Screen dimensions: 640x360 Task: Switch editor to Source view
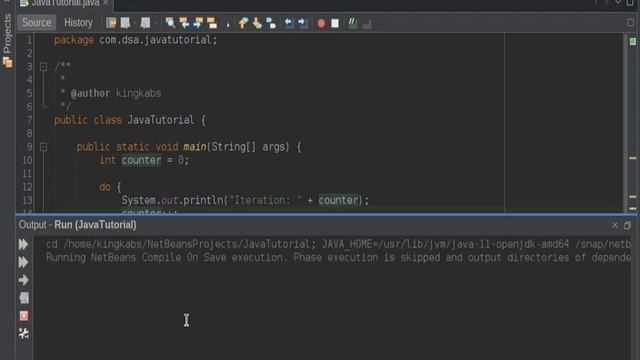click(36, 23)
